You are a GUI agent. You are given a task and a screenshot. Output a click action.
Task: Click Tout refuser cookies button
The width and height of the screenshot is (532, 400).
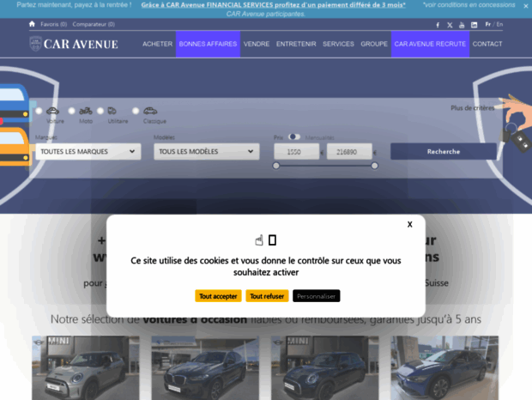(267, 296)
